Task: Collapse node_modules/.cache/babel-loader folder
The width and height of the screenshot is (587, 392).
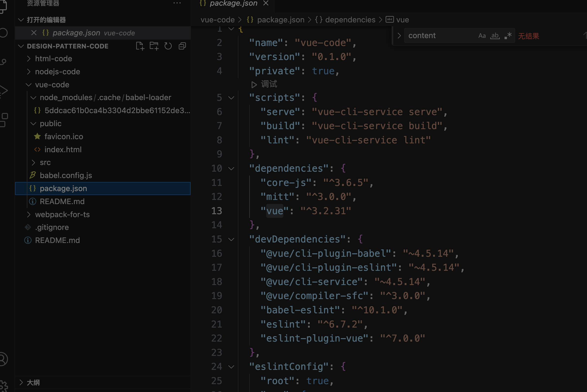Action: (33, 97)
